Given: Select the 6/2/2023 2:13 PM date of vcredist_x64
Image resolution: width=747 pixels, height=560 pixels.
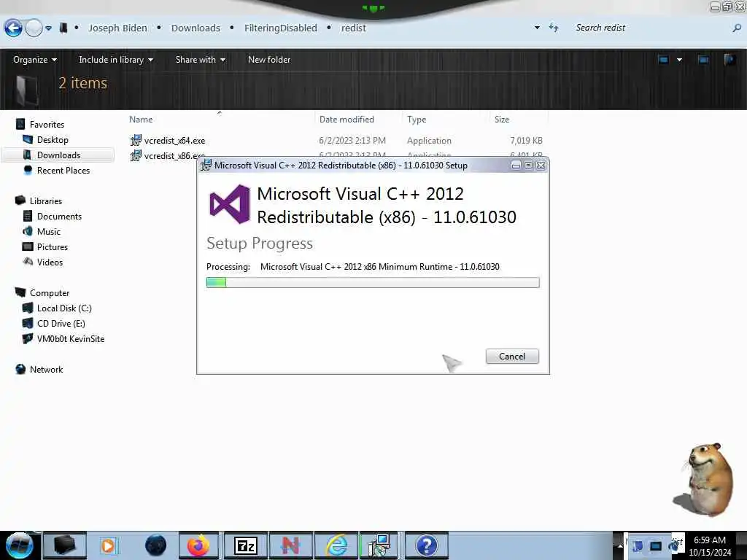Looking at the screenshot, I should tap(352, 141).
